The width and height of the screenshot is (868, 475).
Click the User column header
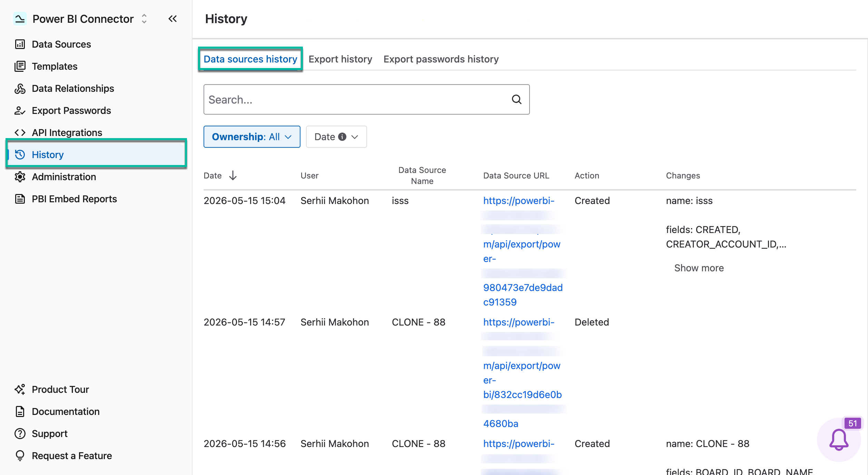309,175
